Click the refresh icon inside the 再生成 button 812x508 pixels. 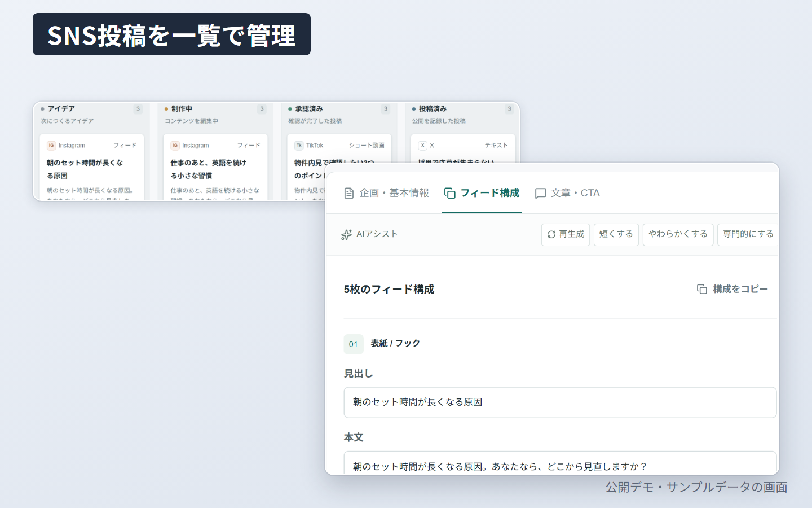[551, 234]
